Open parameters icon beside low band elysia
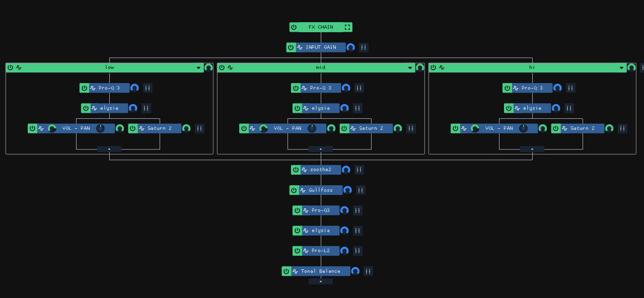The image size is (644, 298). tap(146, 108)
